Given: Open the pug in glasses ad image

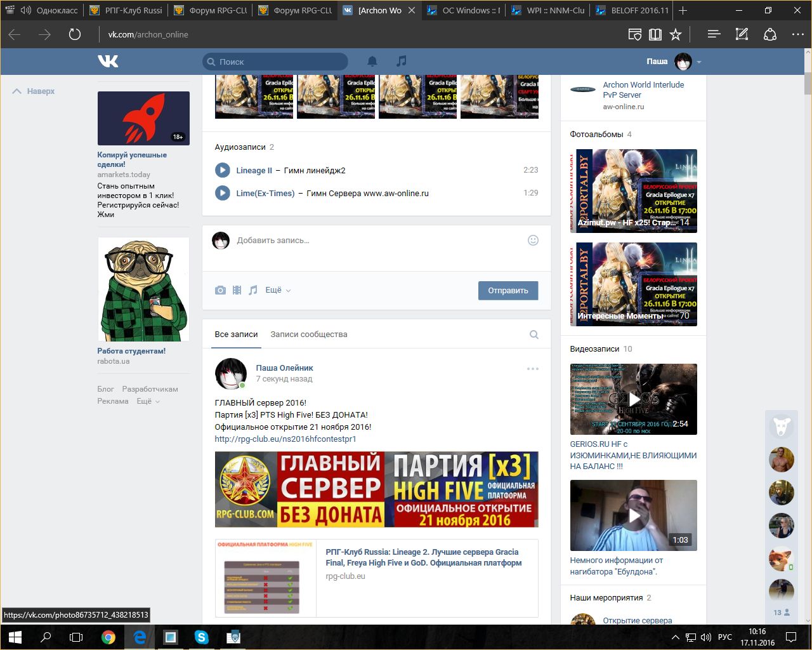Looking at the screenshot, I should click(143, 289).
